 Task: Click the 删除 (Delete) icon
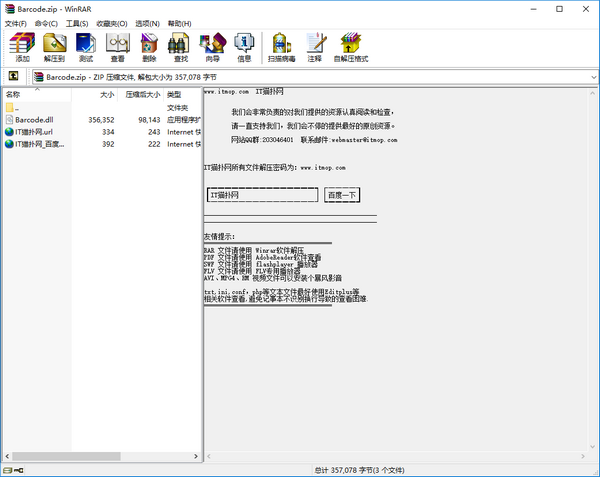(149, 47)
